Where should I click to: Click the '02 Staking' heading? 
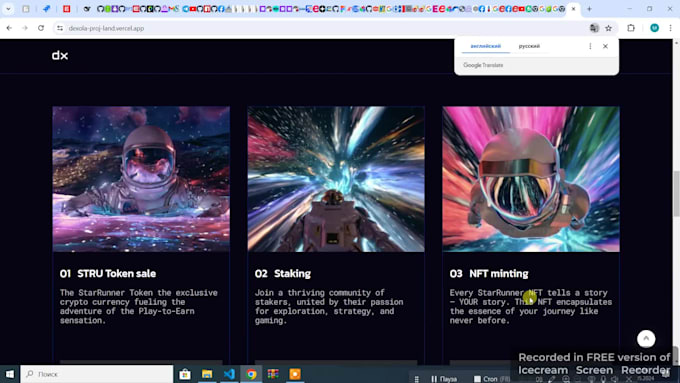coord(283,274)
